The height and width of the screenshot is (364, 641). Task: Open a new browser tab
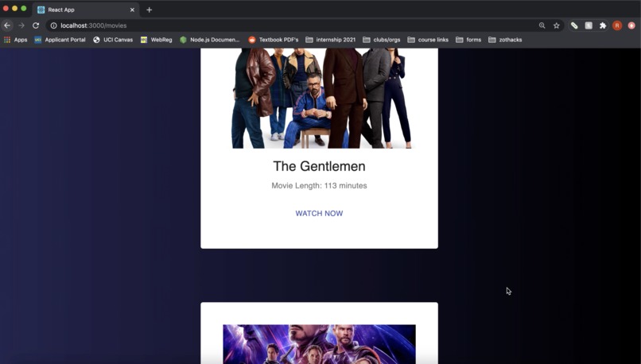coord(150,10)
